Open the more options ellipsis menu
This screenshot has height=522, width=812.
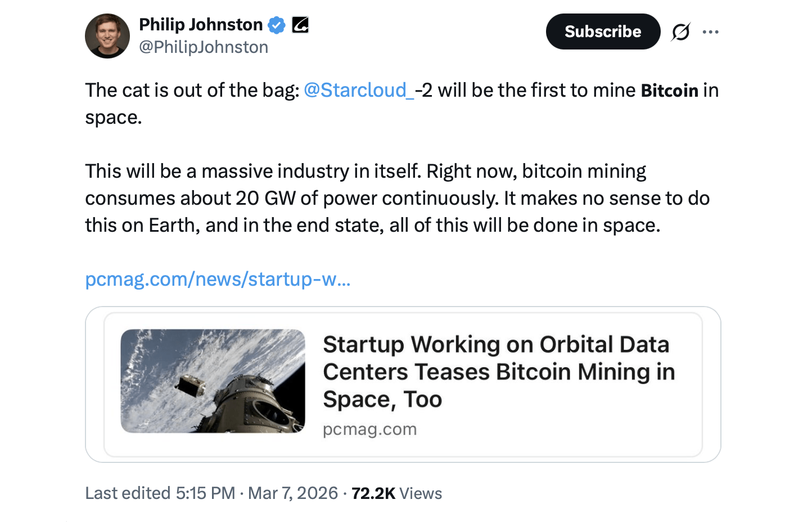coord(711,32)
